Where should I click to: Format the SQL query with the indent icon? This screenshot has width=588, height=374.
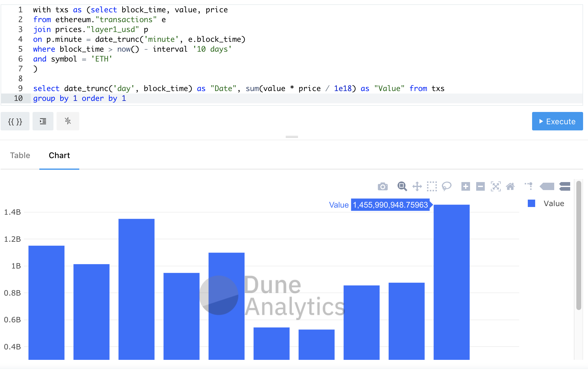(43, 121)
